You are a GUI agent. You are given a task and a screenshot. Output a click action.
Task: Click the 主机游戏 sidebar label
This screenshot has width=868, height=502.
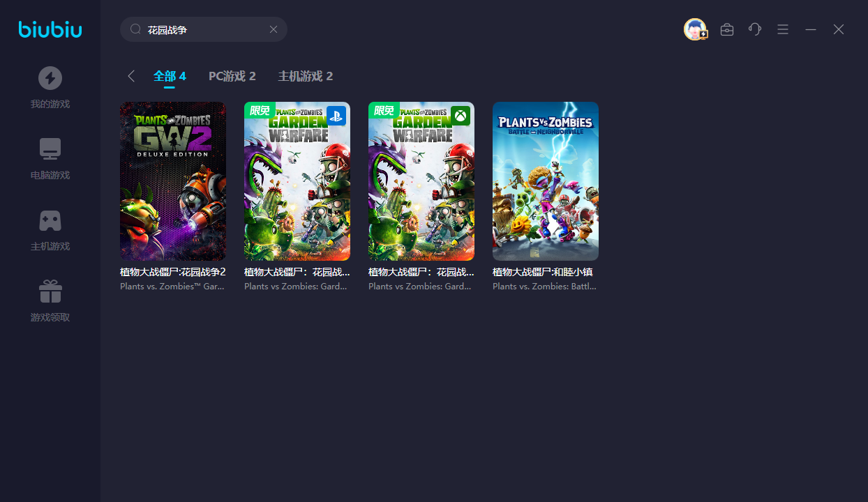(x=50, y=246)
